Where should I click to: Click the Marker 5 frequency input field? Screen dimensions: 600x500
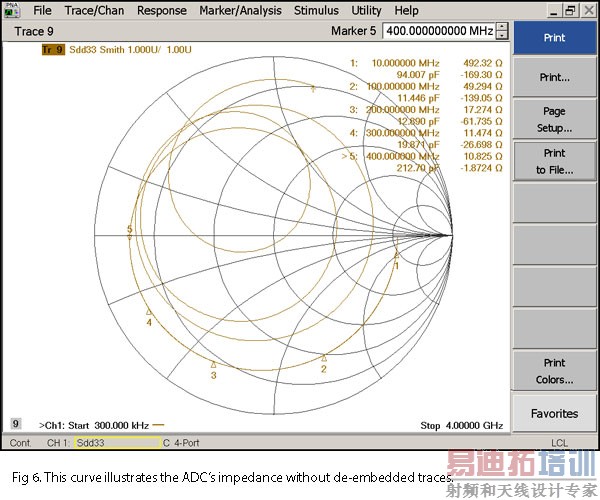coord(439,31)
